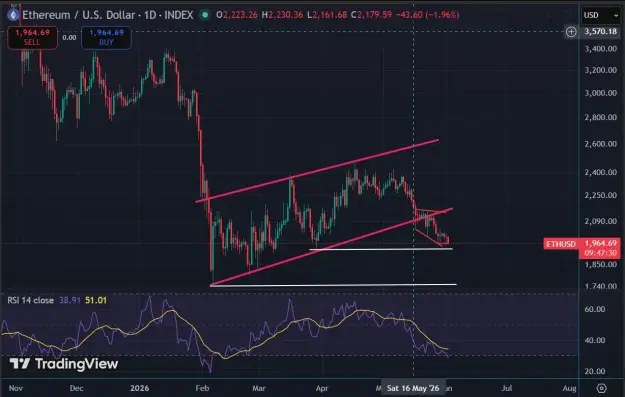This screenshot has height=397, width=625.
Task: Click the ETHUSD price label tag
Action: pyautogui.click(x=561, y=244)
